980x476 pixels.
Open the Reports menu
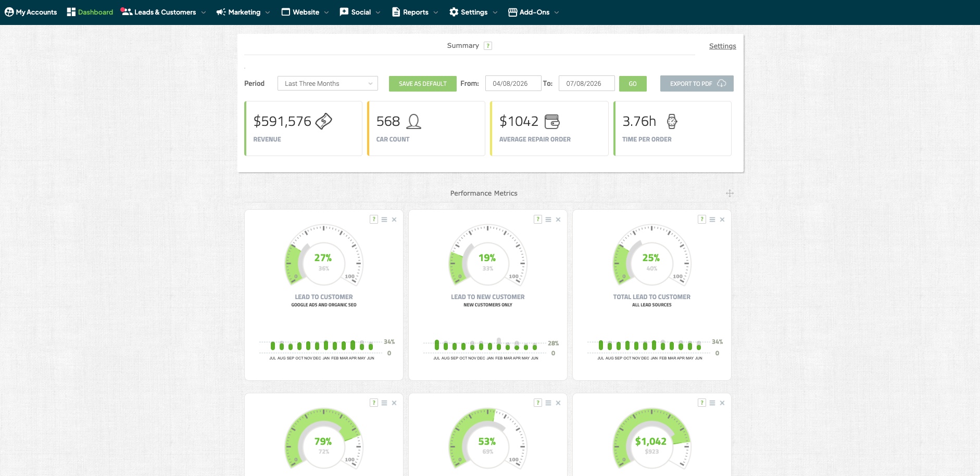410,12
